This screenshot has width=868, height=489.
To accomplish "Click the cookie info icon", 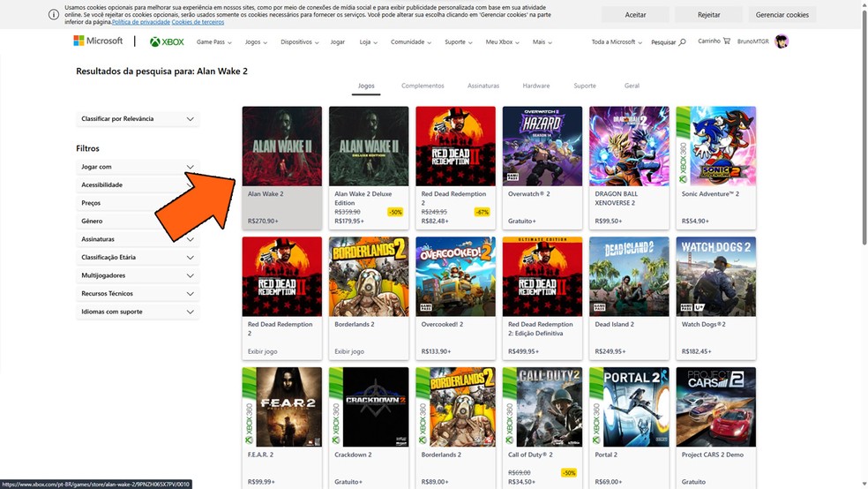I will (x=54, y=14).
